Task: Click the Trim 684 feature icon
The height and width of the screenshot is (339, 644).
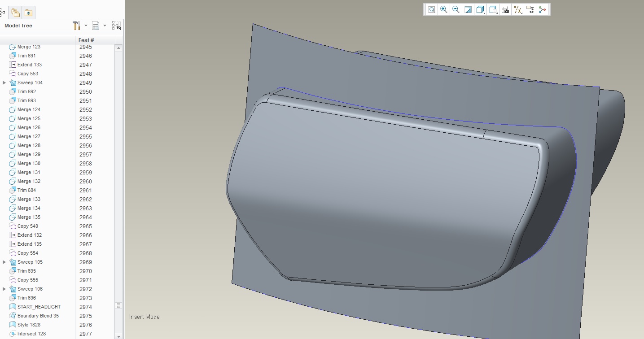Action: click(13, 190)
